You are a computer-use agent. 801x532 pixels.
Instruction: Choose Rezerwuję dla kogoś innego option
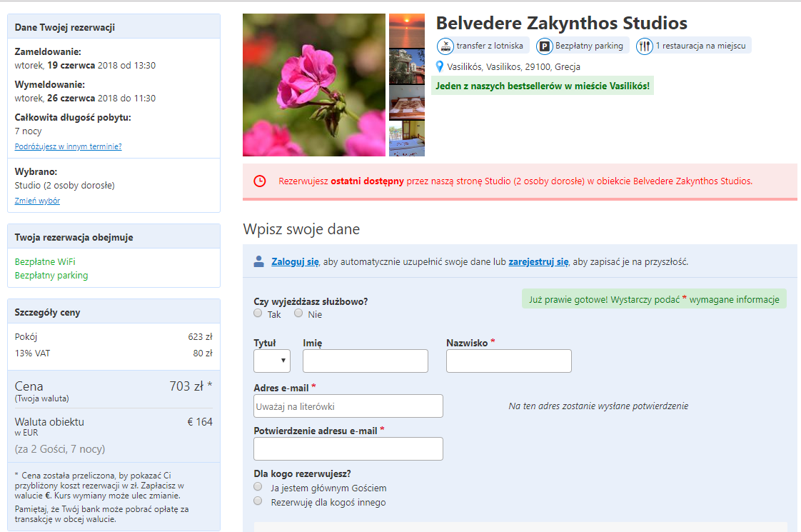coord(257,501)
